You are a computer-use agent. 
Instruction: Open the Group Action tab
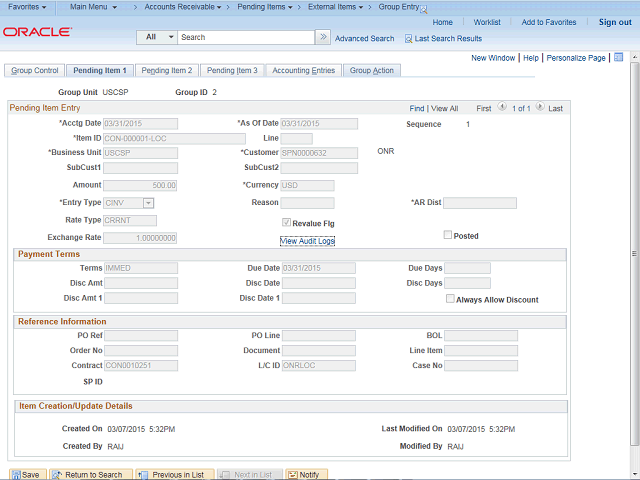(x=371, y=70)
